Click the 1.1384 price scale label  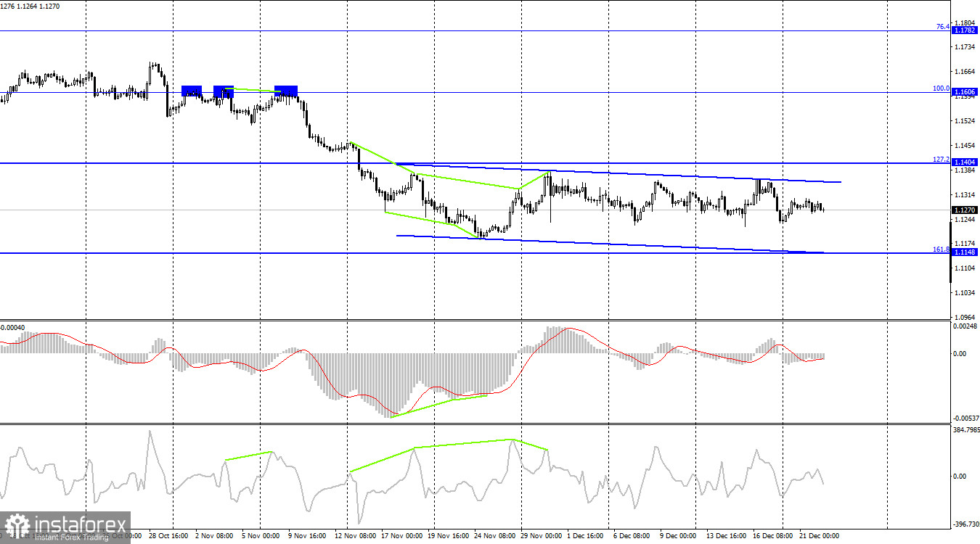(966, 170)
